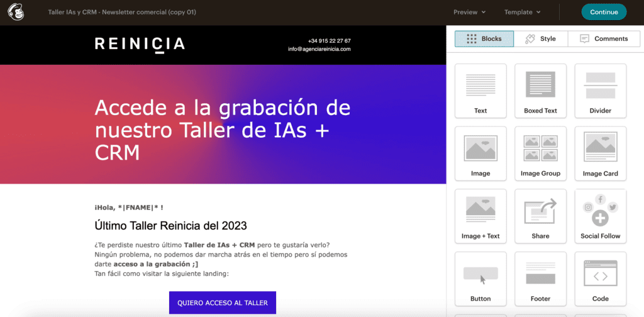
Task: Pick the Code block
Action: [x=600, y=279]
